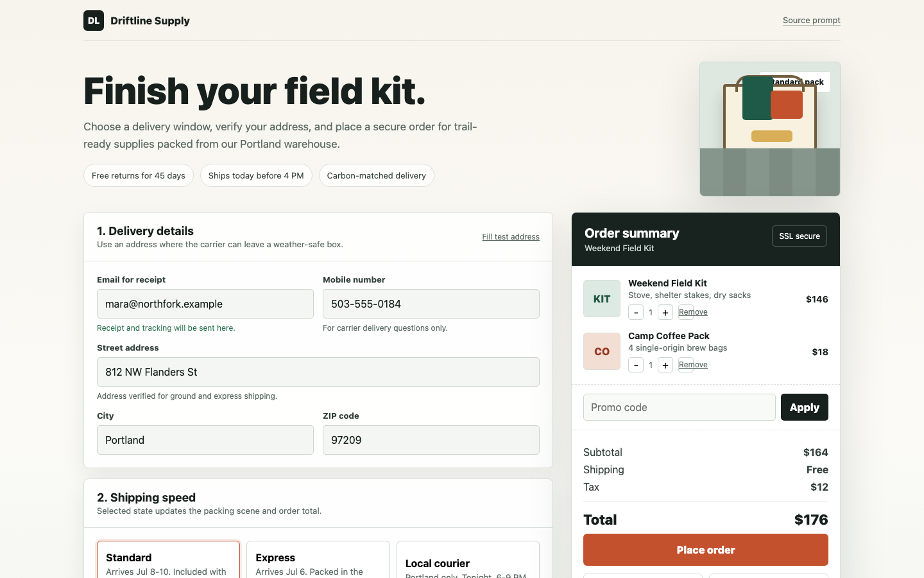Remove the Weekend Field Kit item

tap(693, 312)
